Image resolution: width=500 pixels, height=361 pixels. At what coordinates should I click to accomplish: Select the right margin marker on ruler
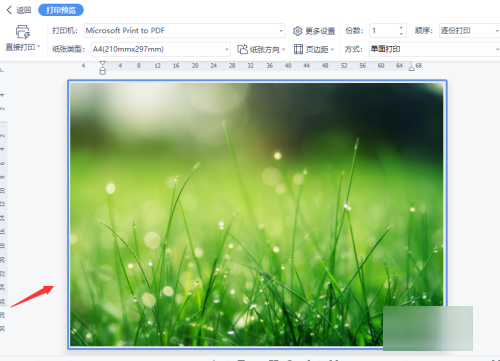[x=412, y=66]
